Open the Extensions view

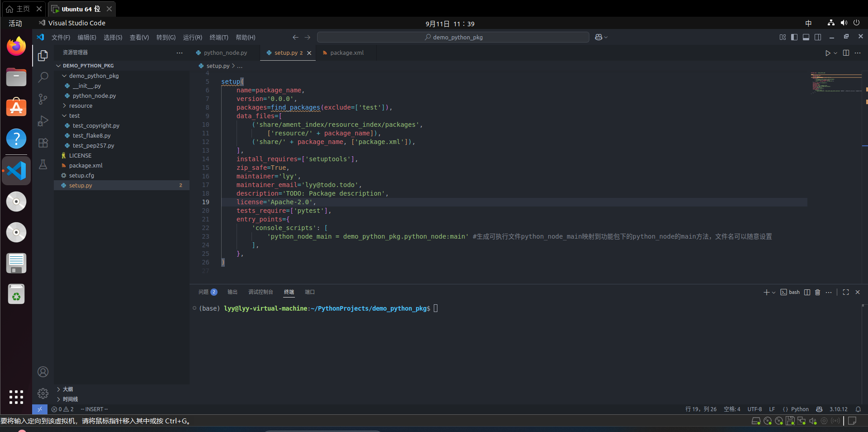point(43,143)
